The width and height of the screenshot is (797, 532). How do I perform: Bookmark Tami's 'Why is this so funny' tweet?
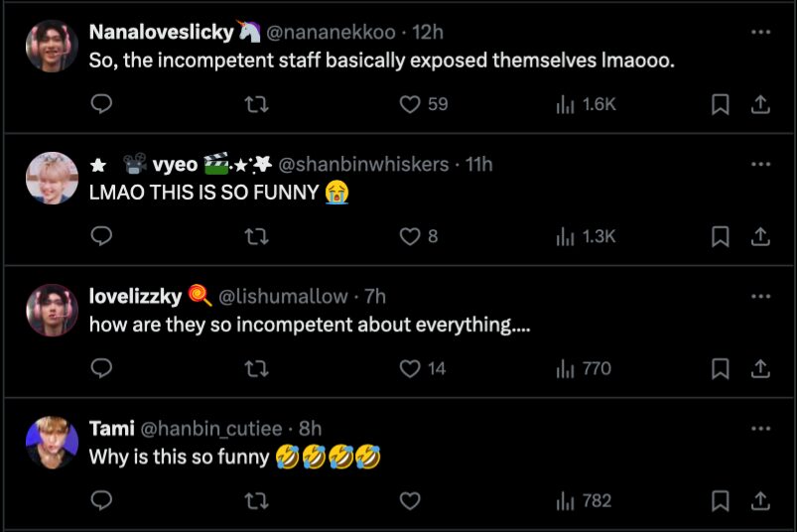pos(721,500)
